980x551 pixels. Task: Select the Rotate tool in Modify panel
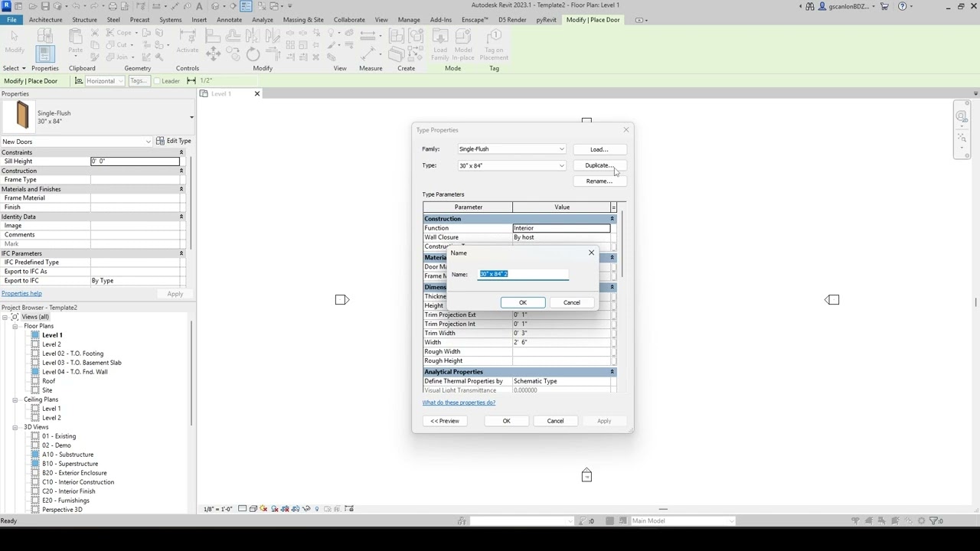(x=253, y=54)
